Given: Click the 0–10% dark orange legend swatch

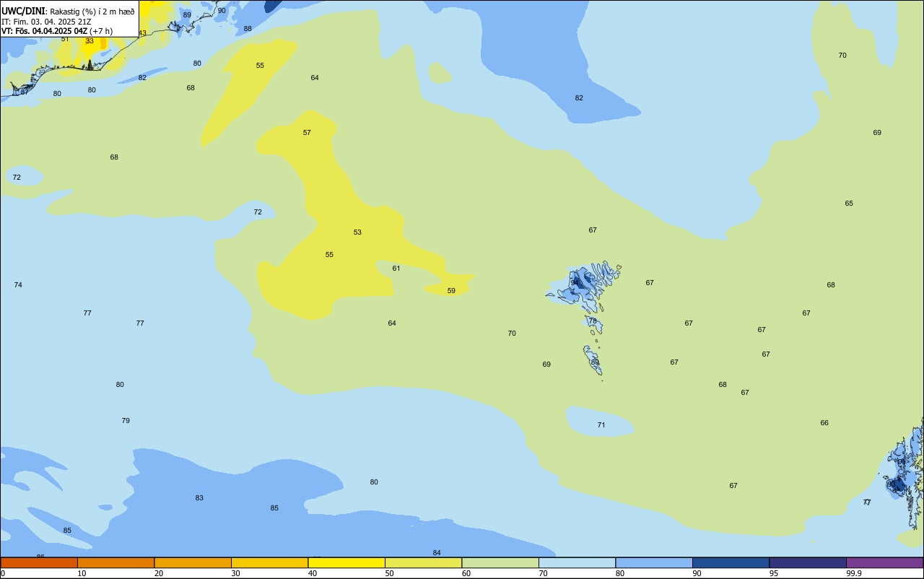Looking at the screenshot, I should (39, 562).
